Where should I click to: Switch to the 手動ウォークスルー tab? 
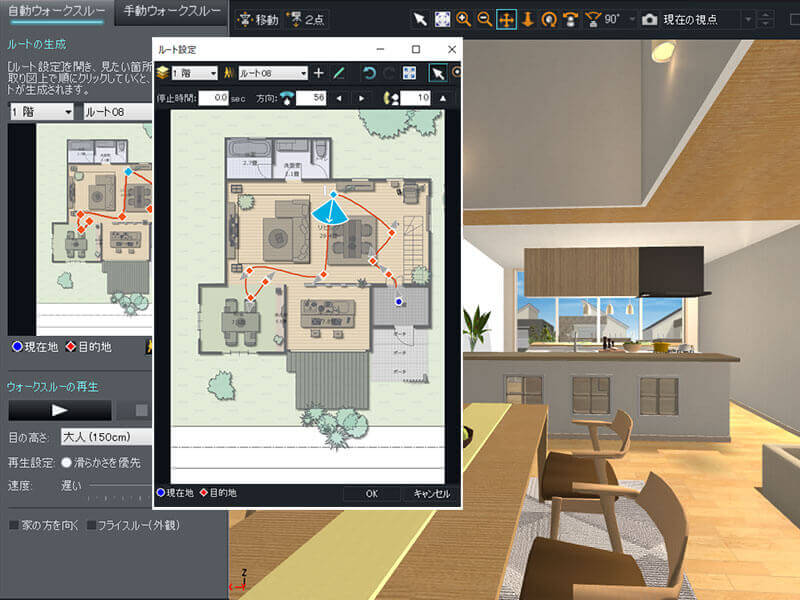(x=172, y=12)
